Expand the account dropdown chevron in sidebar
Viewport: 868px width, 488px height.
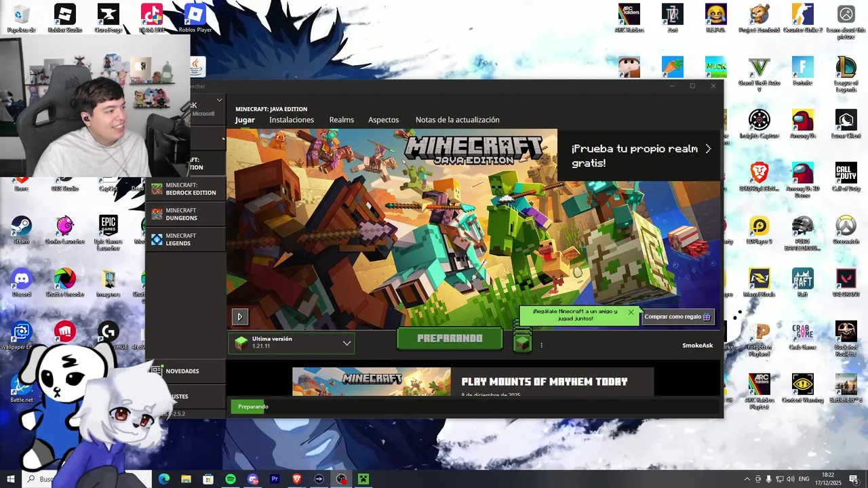click(x=219, y=100)
